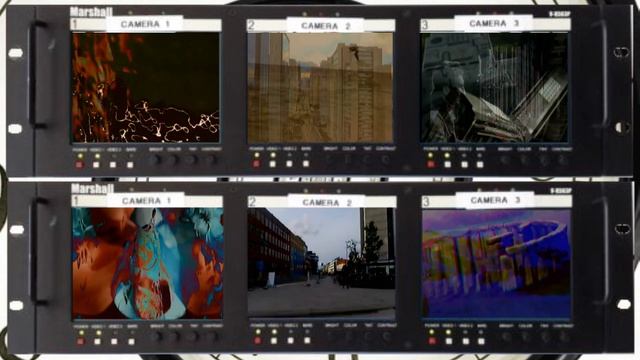Toggle POWER button on bottom rack Camera 1 monitor
Image resolution: width=640 pixels, height=360 pixels.
[81, 342]
